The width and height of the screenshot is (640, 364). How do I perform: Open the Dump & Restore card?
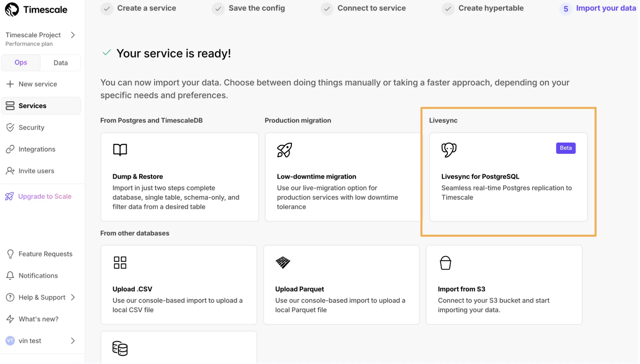pyautogui.click(x=180, y=177)
